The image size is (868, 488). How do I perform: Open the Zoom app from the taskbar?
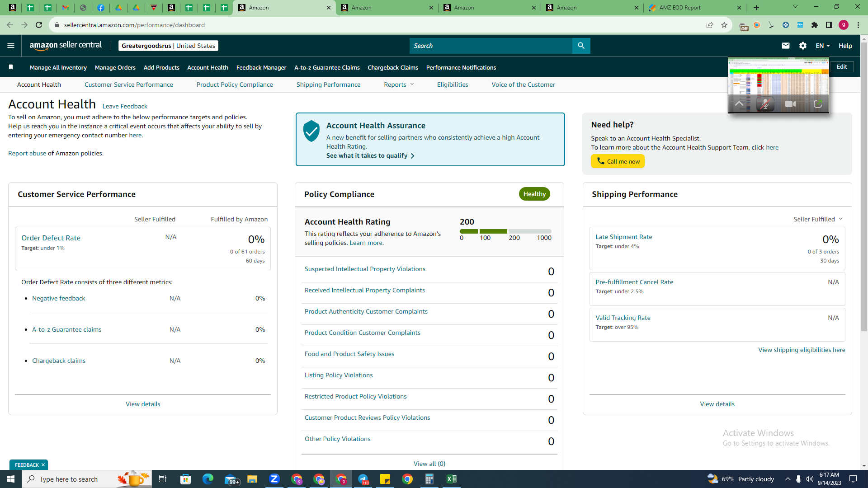click(x=274, y=479)
